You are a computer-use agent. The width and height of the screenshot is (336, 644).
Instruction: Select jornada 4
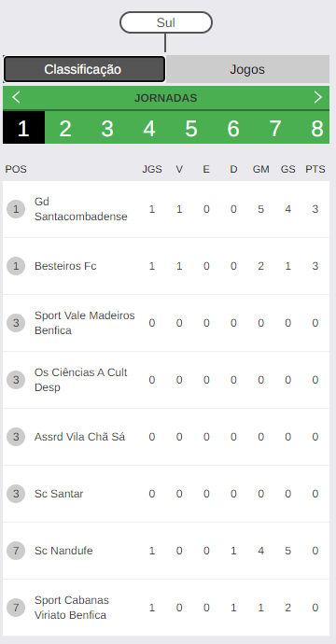[149, 128]
